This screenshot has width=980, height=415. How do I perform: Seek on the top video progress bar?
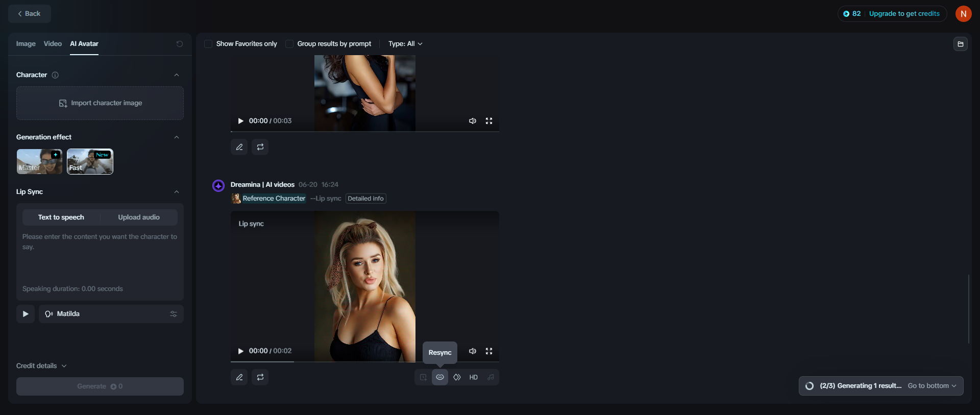click(365, 132)
